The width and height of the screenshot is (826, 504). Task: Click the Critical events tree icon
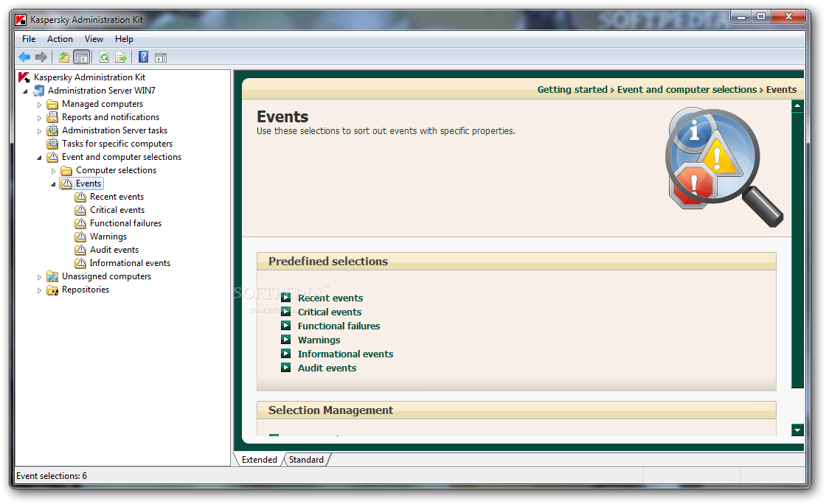[x=80, y=210]
